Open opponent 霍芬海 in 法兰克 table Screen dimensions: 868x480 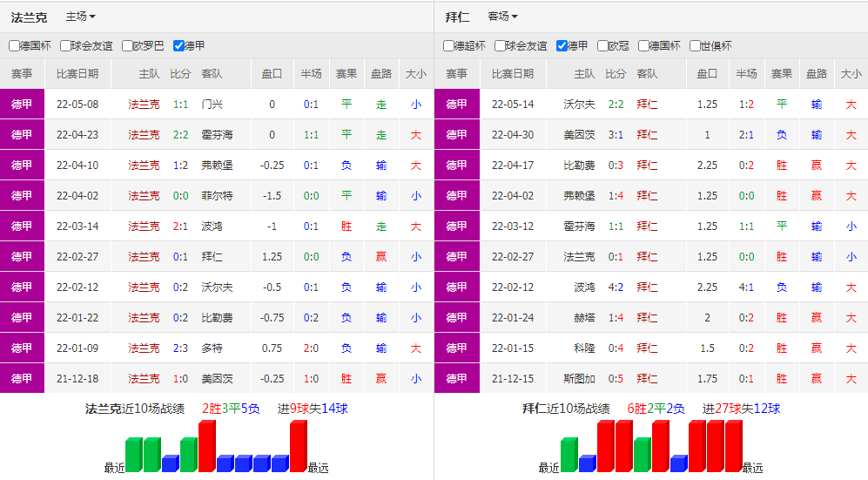click(x=217, y=134)
